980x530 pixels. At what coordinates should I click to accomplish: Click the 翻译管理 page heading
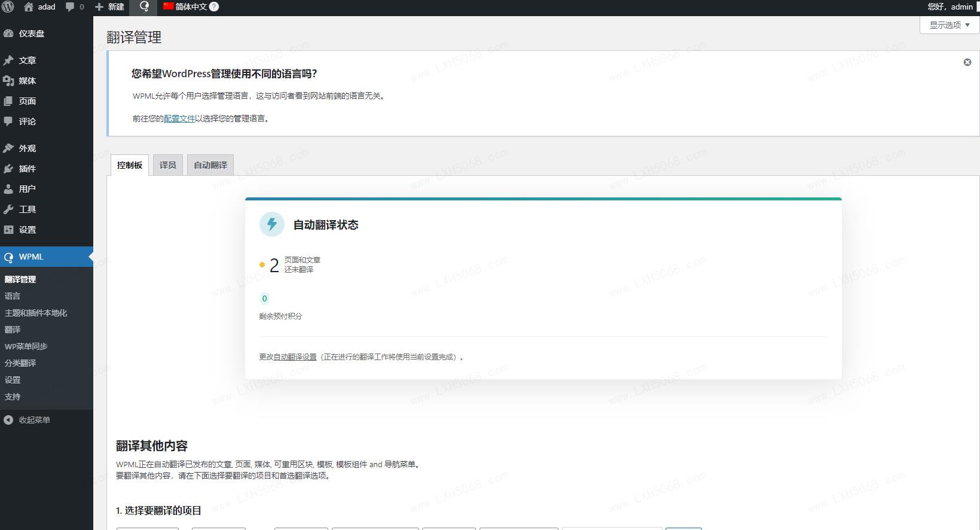coord(134,37)
